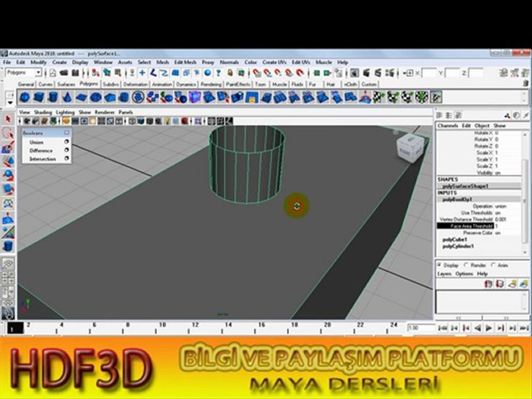Click the Render current frame clapper icon
Viewport: 532px width, 399px height.
[x=366, y=73]
